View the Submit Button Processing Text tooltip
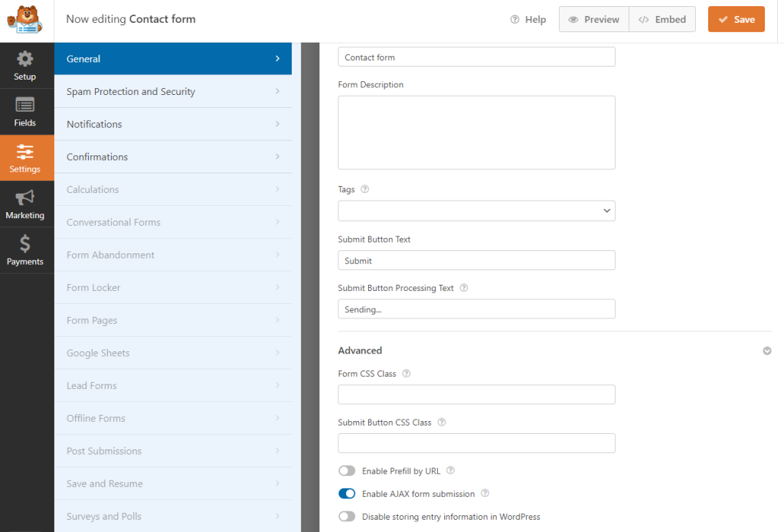Screen dimensions: 784x532 465,288
